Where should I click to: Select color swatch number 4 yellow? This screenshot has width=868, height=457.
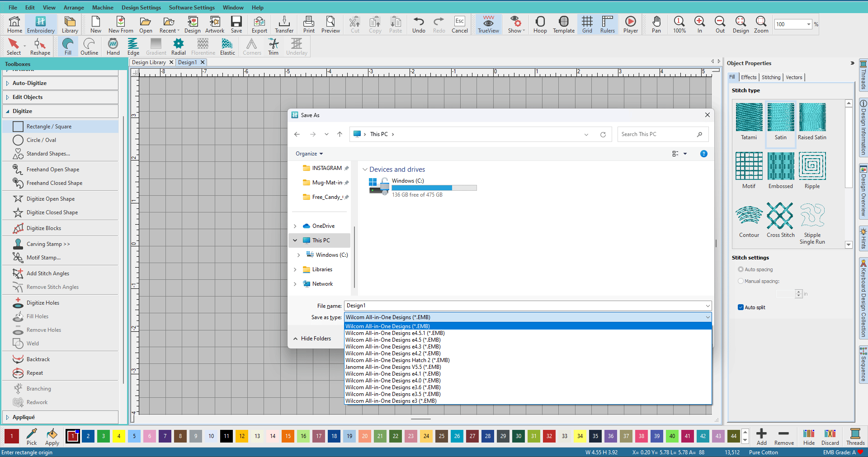(x=119, y=436)
